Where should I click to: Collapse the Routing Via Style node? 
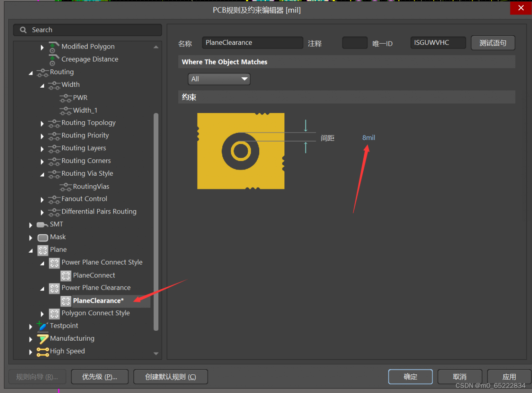(42, 174)
